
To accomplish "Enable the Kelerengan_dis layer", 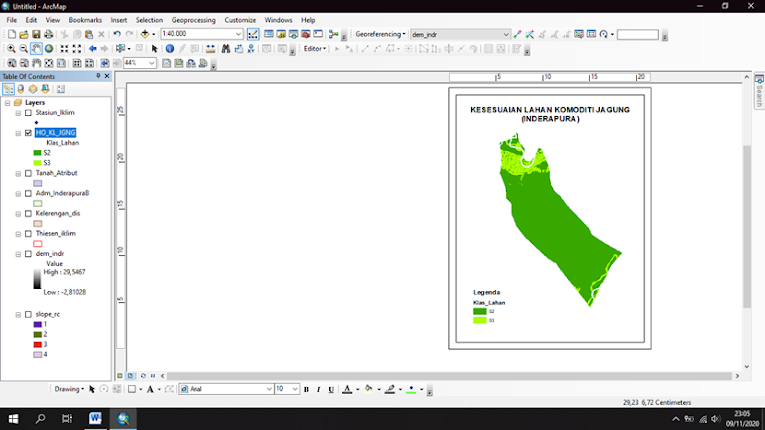I will coord(28,214).
